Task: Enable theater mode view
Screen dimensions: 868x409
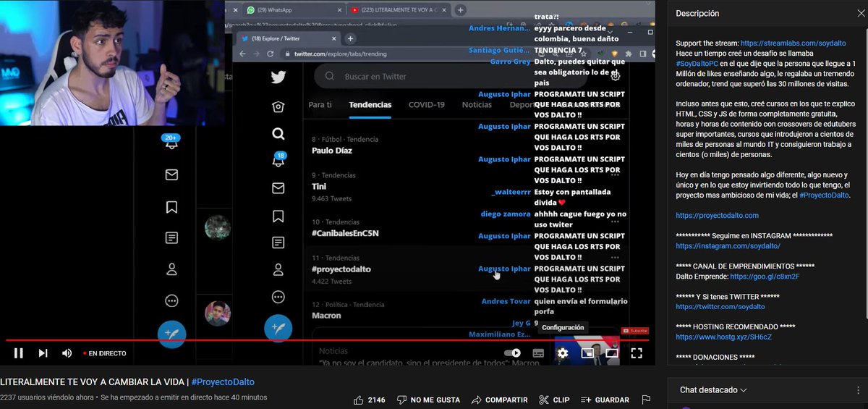Action: pos(612,353)
